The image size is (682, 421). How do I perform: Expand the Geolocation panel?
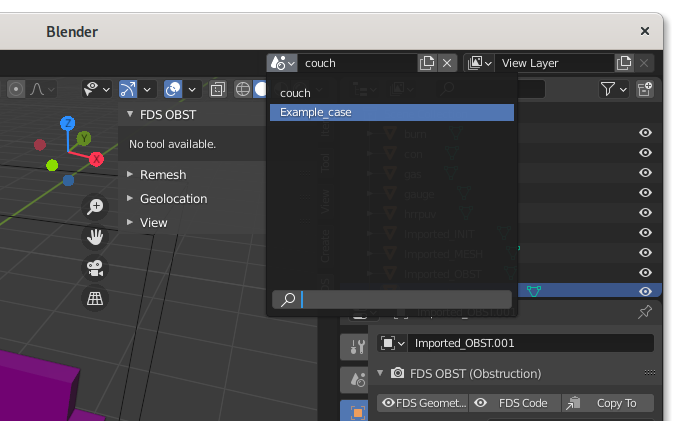click(x=130, y=198)
